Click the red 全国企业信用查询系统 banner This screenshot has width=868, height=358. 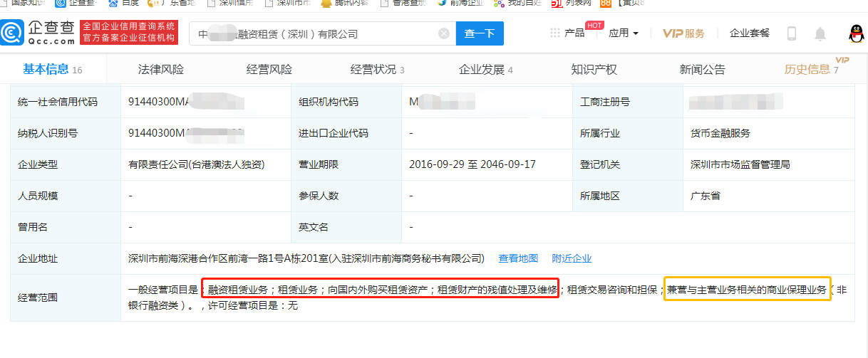pyautogui.click(x=129, y=33)
